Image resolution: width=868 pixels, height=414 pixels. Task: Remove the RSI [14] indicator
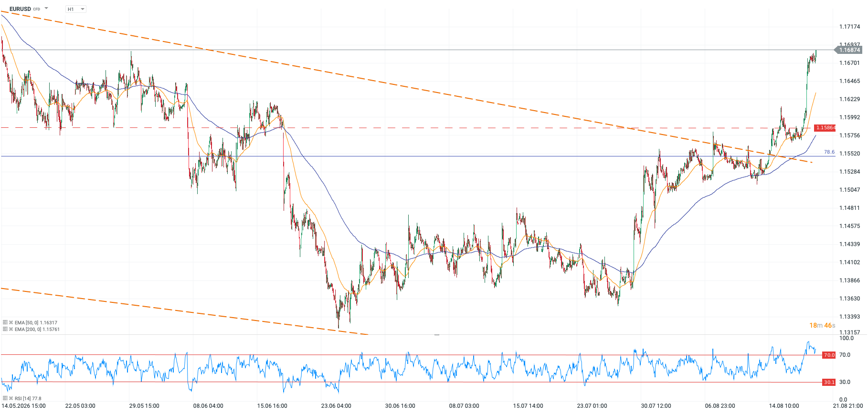pos(11,398)
